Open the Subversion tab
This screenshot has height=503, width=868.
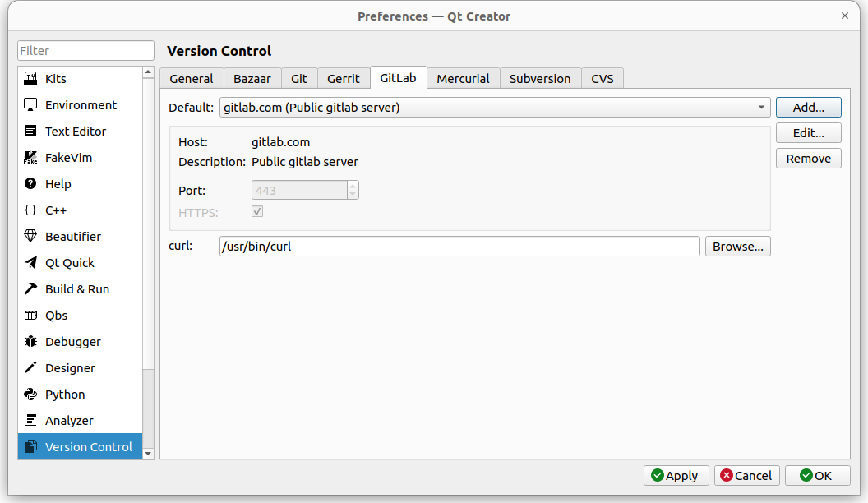(x=539, y=79)
